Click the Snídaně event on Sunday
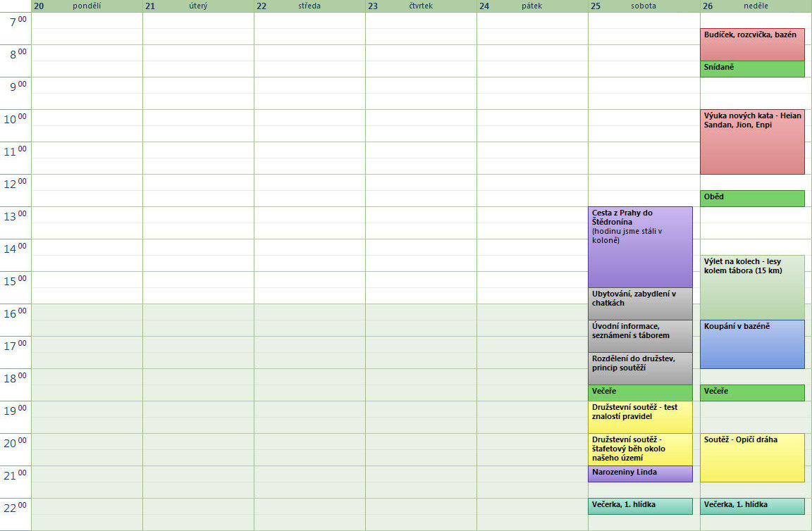 point(752,69)
